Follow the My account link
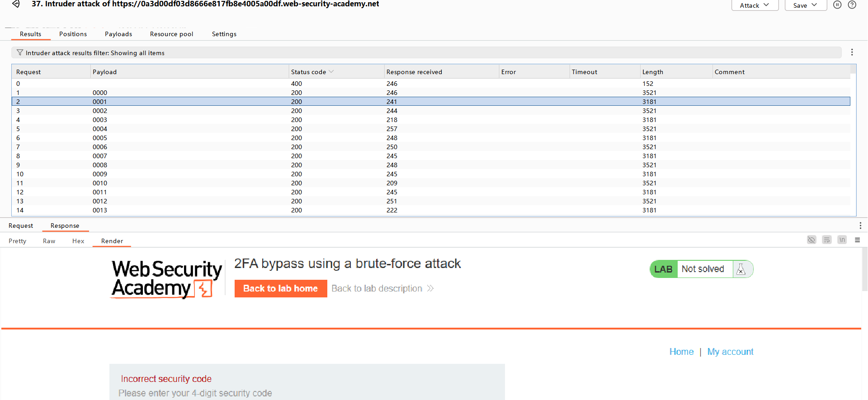Screen dimensions: 868x400 point(730,352)
